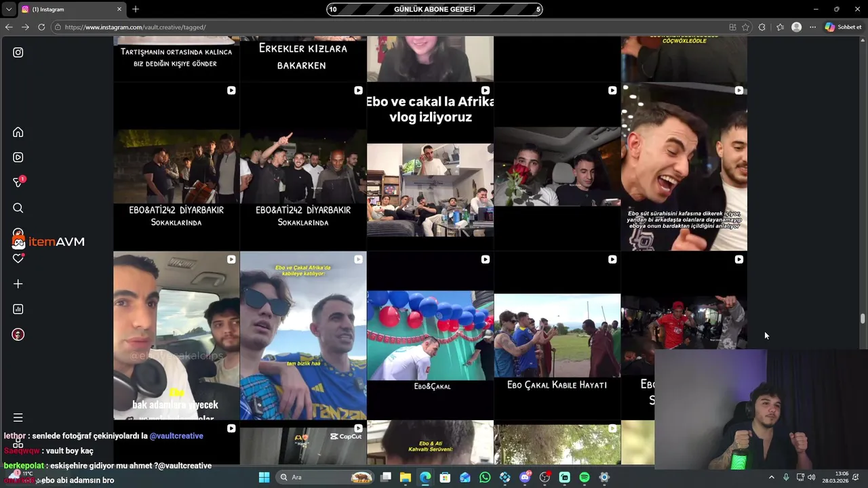Open Instagram search panel

[18, 208]
